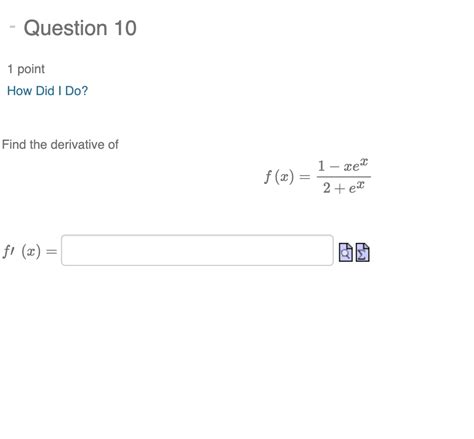This screenshot has height=439, width=474.
Task: Click the f′(x) = label before the input
Action: pos(30,251)
